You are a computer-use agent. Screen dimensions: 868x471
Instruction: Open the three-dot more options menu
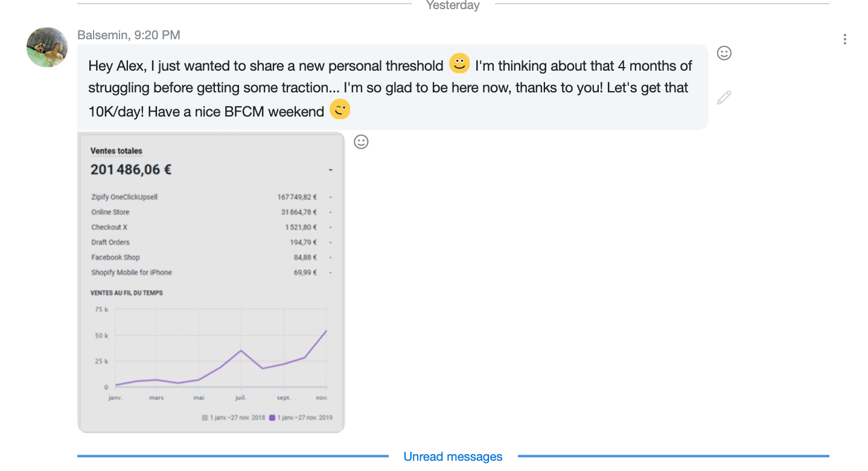coord(844,39)
